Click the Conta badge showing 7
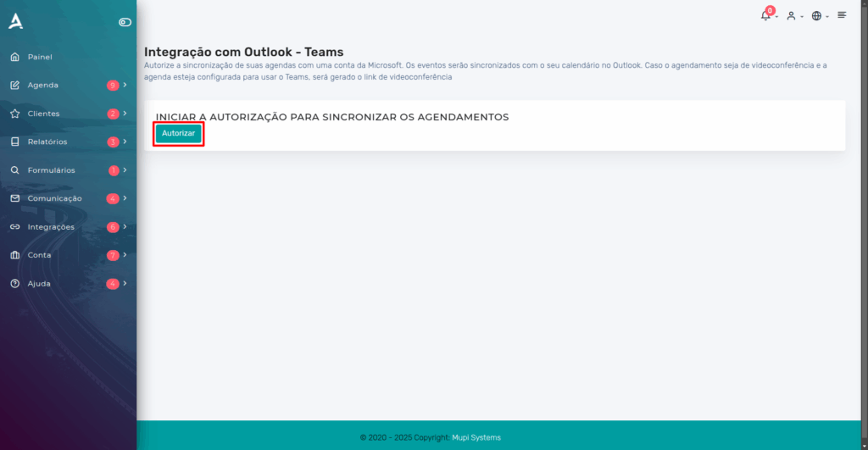868x450 pixels. pyautogui.click(x=113, y=255)
